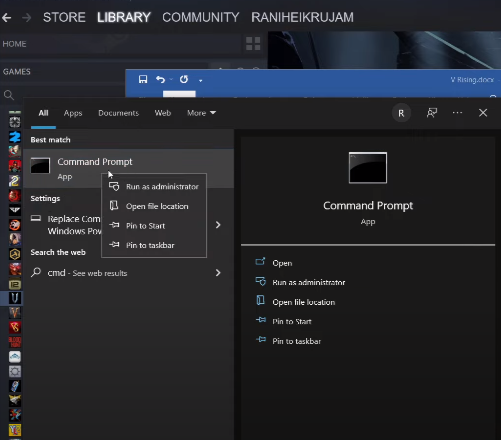501x440 pixels.
Task: Filter search results by Apps
Action: (x=73, y=113)
